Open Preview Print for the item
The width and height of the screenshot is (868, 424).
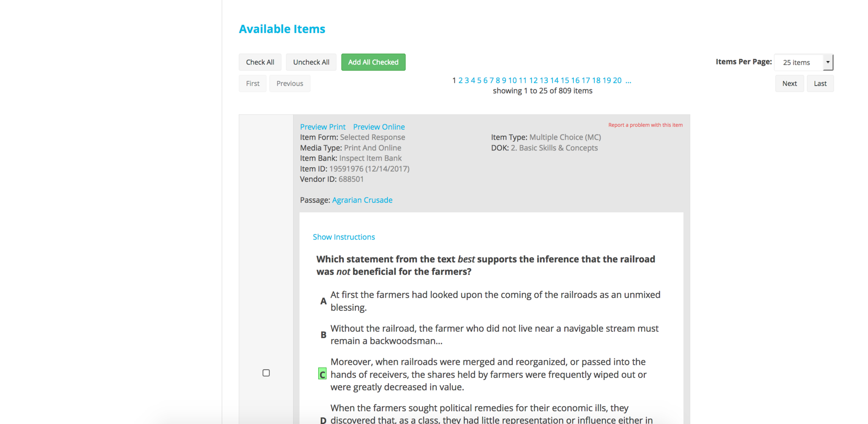[323, 127]
